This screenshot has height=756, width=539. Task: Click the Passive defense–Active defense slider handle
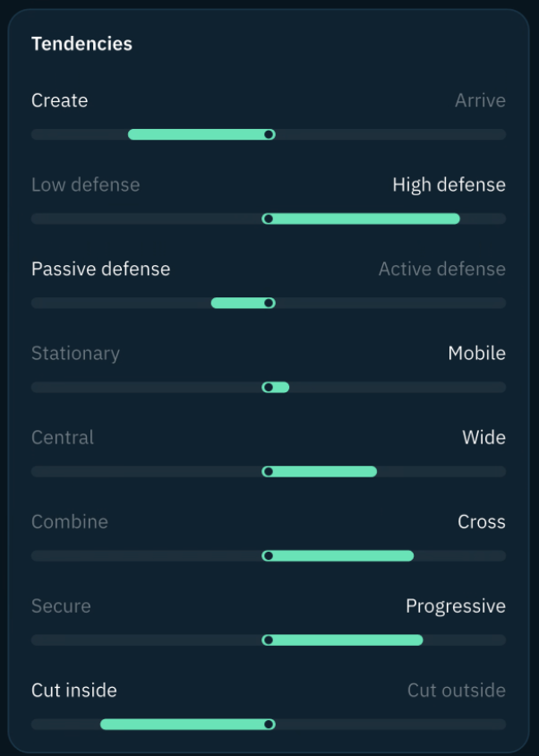(269, 303)
